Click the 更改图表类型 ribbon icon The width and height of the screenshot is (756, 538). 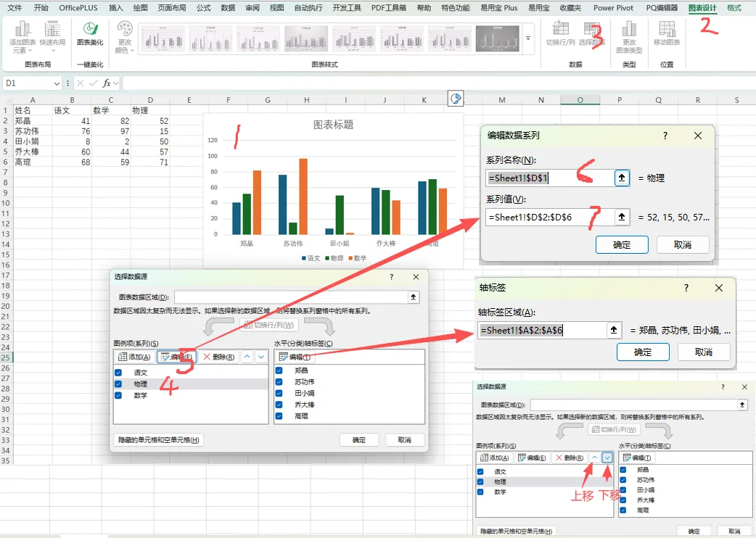pos(629,36)
